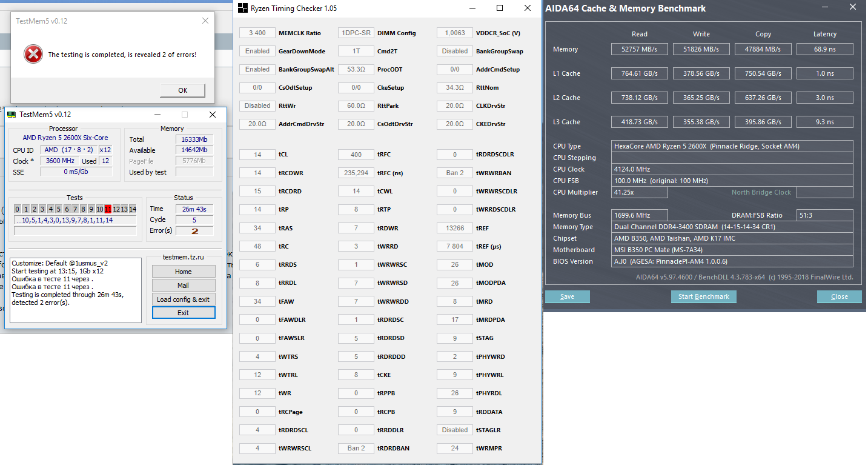868x468 pixels.
Task: Click the test sequence field in TestMem5 Tests
Action: [76, 220]
